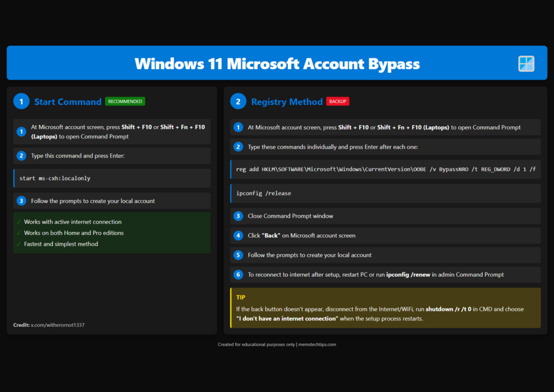Click the Start Command heading

[x=68, y=102]
